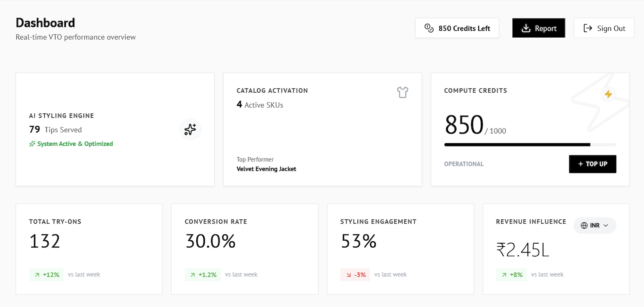644x307 pixels.
Task: Click the TOP UP button
Action: coord(593,164)
